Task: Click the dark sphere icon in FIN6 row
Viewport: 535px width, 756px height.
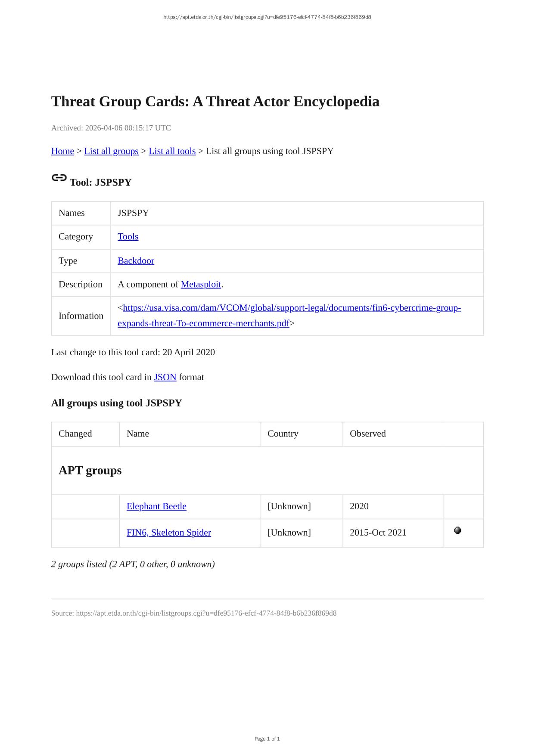Action: 457,530
